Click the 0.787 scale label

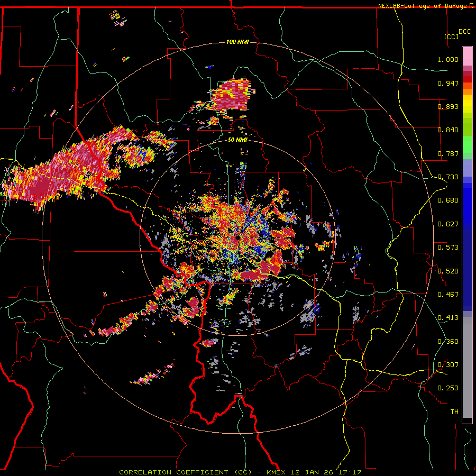[448, 153]
